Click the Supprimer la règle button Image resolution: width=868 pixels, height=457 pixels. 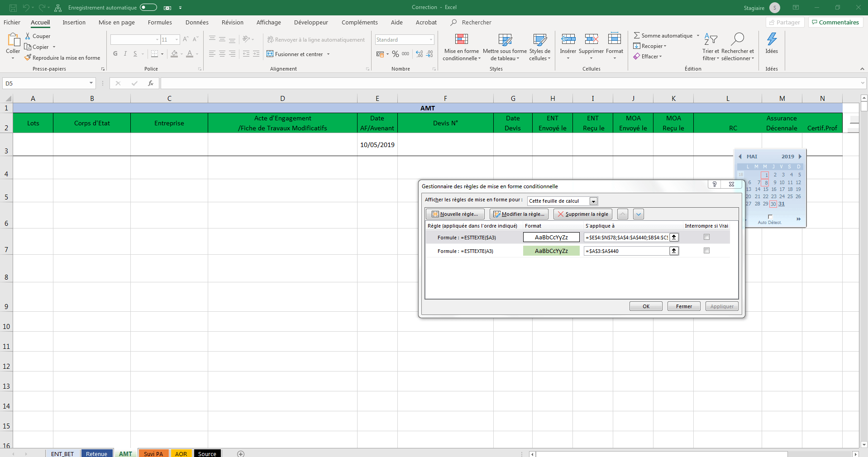(x=582, y=214)
